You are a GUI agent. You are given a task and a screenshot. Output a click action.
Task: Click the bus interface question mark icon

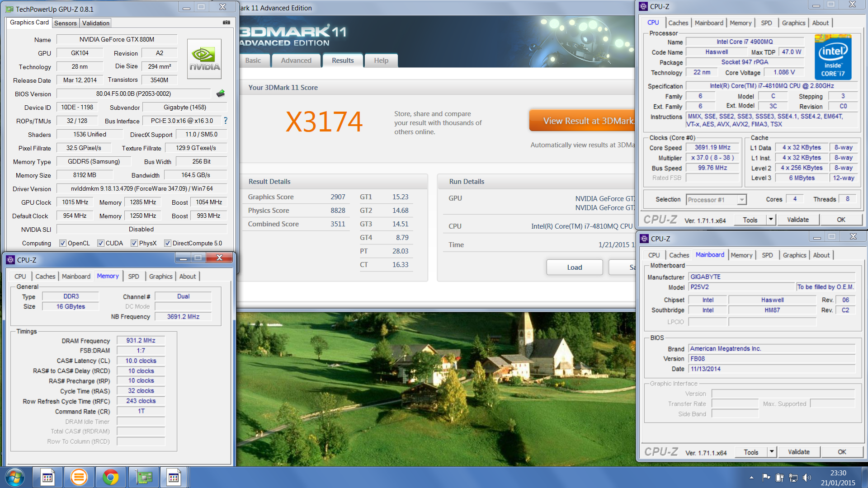click(226, 121)
